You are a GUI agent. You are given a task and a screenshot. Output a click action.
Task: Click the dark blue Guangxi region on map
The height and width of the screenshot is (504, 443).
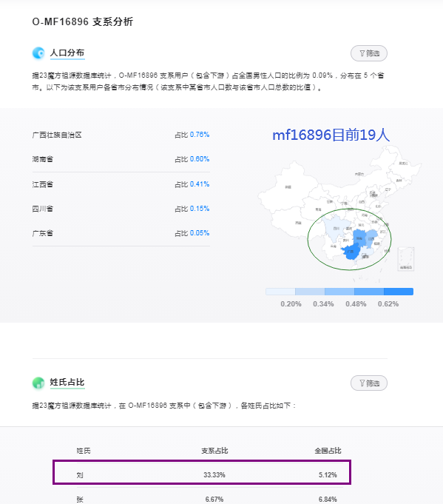tap(351, 252)
